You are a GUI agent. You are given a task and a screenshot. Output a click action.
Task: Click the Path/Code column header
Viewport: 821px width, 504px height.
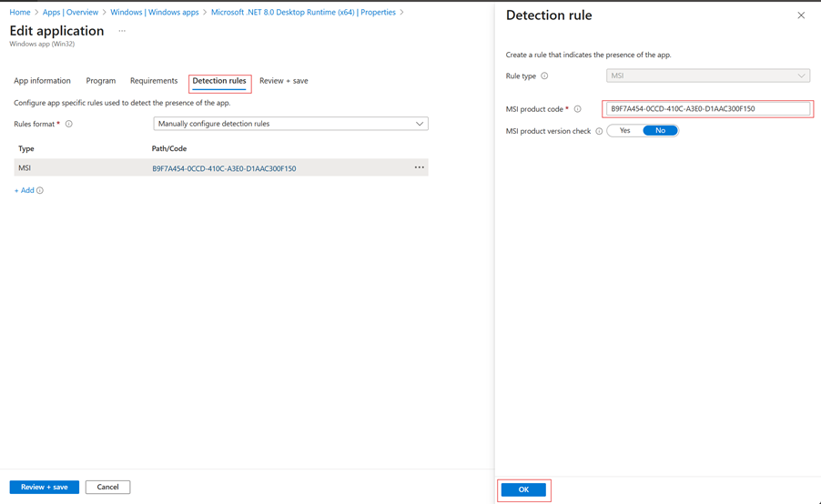pyautogui.click(x=169, y=148)
